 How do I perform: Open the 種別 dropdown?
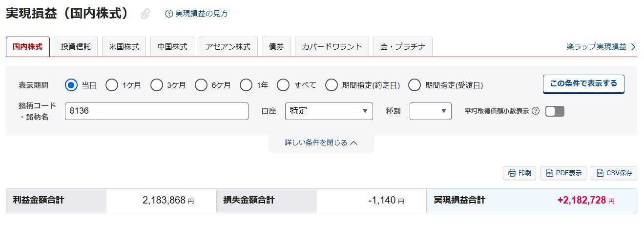click(x=430, y=111)
